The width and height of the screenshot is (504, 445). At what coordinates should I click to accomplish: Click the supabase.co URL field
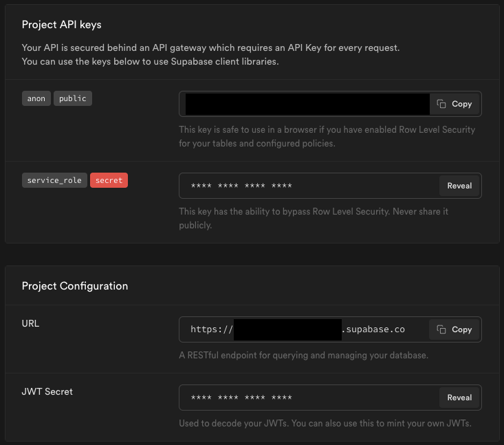coord(303,329)
